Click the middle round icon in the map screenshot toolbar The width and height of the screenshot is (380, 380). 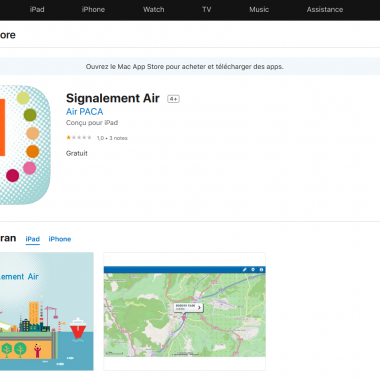pyautogui.click(x=253, y=269)
